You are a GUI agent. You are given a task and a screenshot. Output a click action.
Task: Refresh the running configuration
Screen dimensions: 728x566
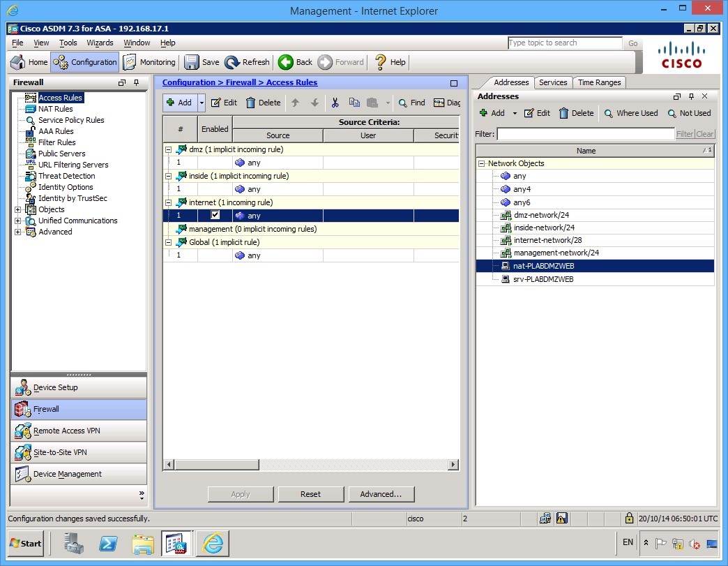click(x=247, y=61)
